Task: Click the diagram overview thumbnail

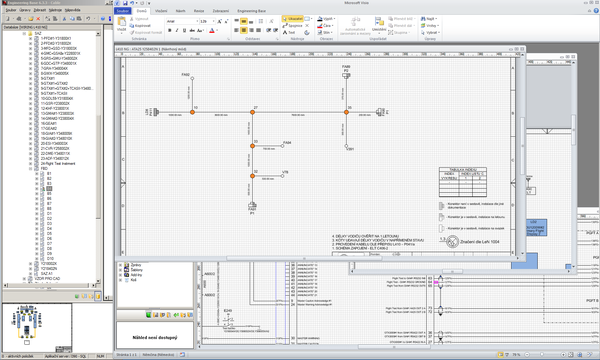Action: coord(37,328)
